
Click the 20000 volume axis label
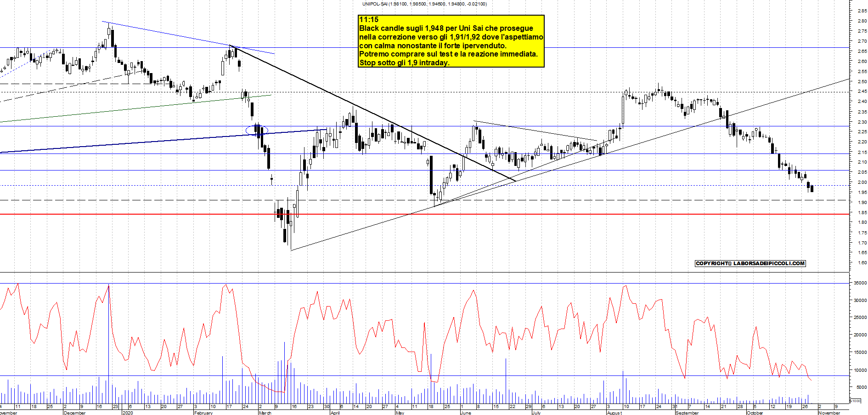[860, 335]
